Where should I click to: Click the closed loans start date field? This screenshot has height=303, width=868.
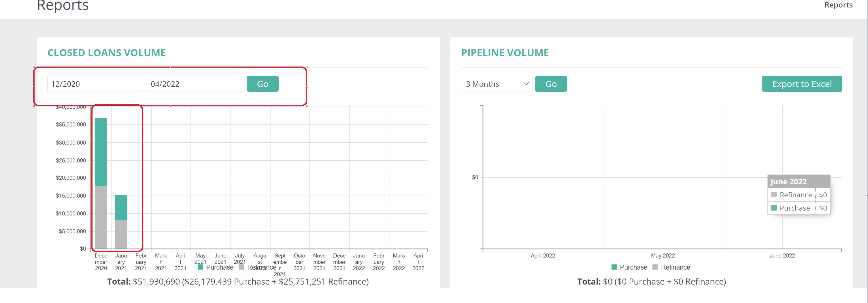[96, 84]
